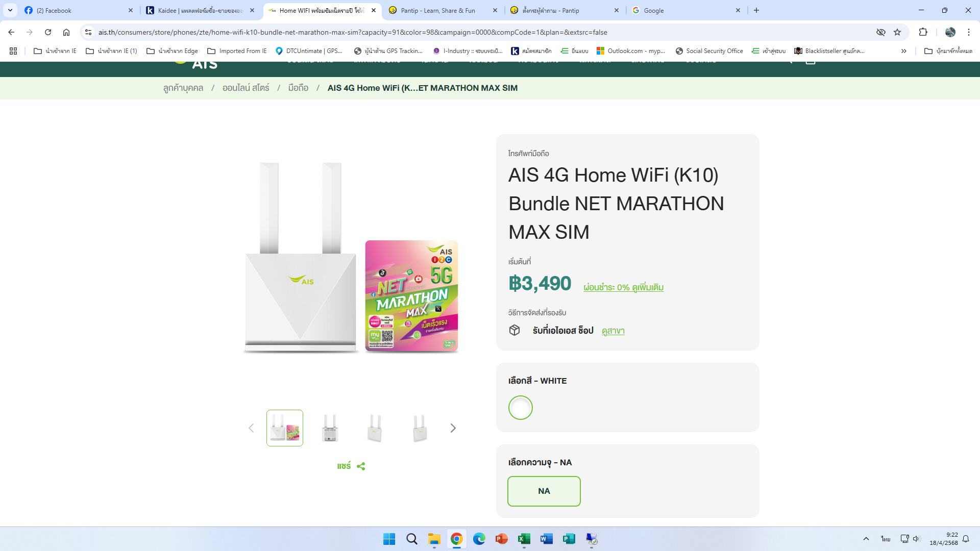Expand the tab search dropdown arrow
The image size is (980, 551).
(x=10, y=10)
